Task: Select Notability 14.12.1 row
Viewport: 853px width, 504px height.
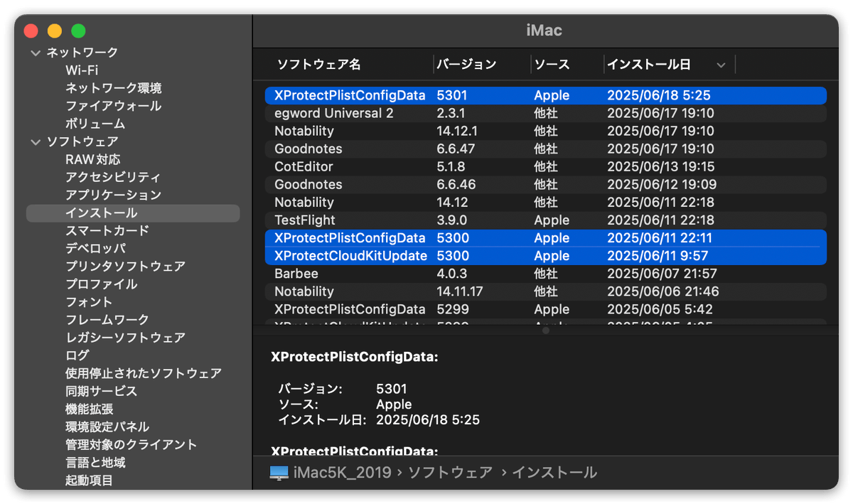Action: click(545, 131)
